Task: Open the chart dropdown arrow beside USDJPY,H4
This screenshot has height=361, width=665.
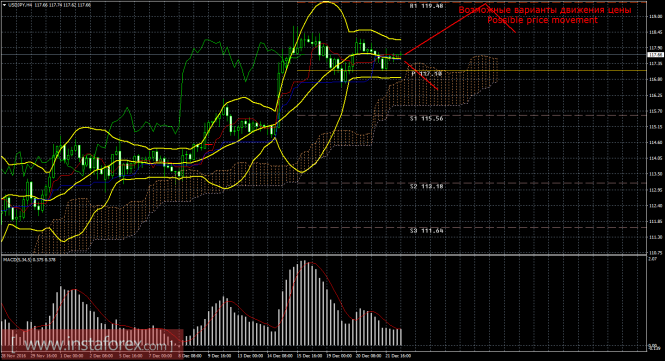Action: pyautogui.click(x=4, y=5)
